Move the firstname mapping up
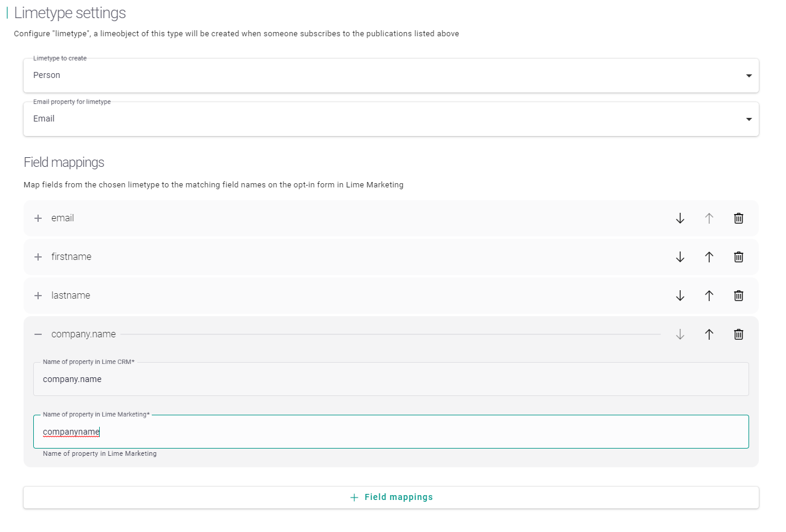This screenshot has width=786, height=532. (x=709, y=256)
